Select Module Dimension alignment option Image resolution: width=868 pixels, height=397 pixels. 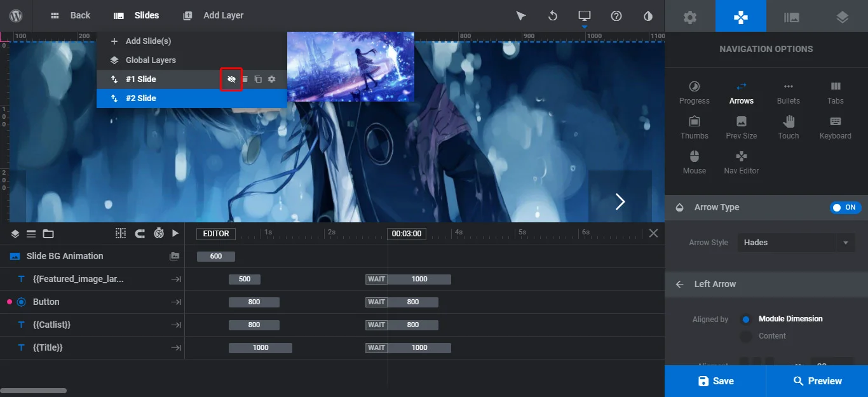click(746, 319)
